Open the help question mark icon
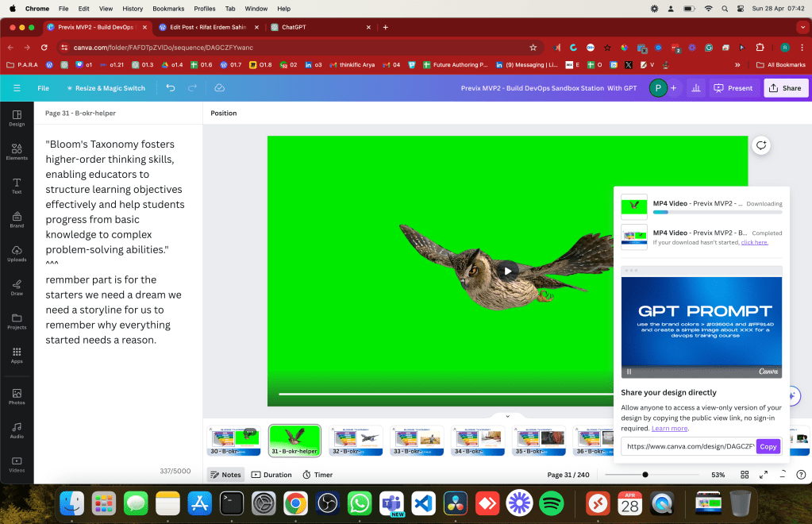The image size is (812, 524). pos(801,474)
